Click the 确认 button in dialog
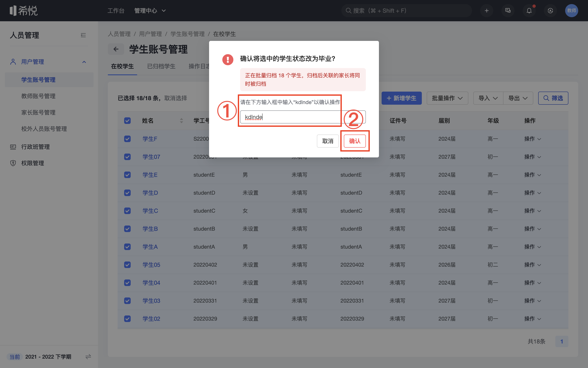This screenshot has height=368, width=588. 354,141
